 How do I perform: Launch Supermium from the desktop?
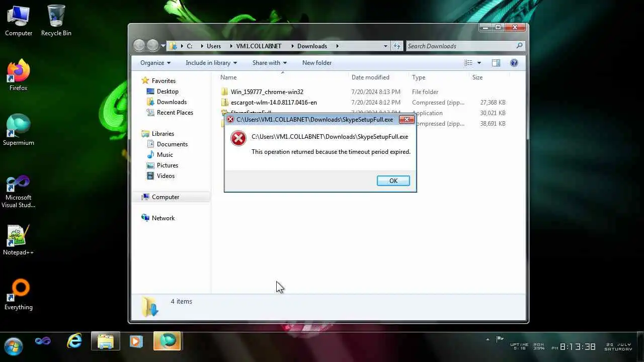click(19, 130)
